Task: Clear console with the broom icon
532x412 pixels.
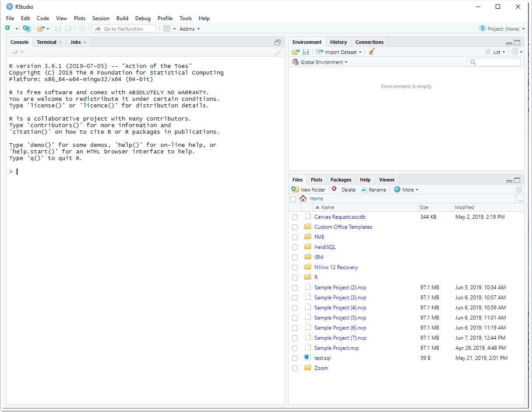Action: [278, 52]
